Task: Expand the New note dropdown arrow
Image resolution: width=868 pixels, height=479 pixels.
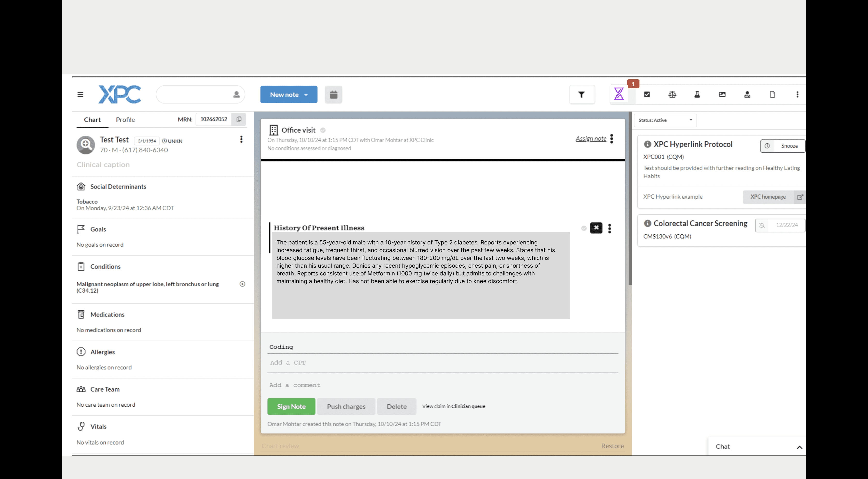Action: (x=306, y=95)
